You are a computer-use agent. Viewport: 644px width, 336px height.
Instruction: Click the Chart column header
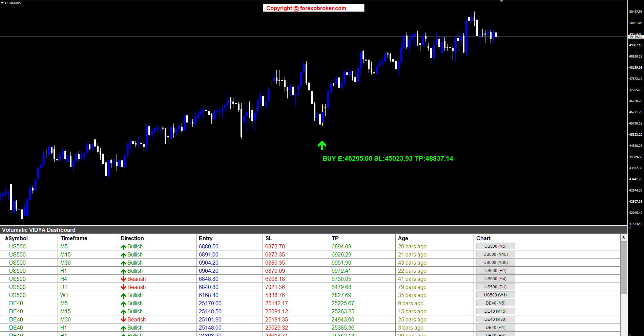(547, 238)
